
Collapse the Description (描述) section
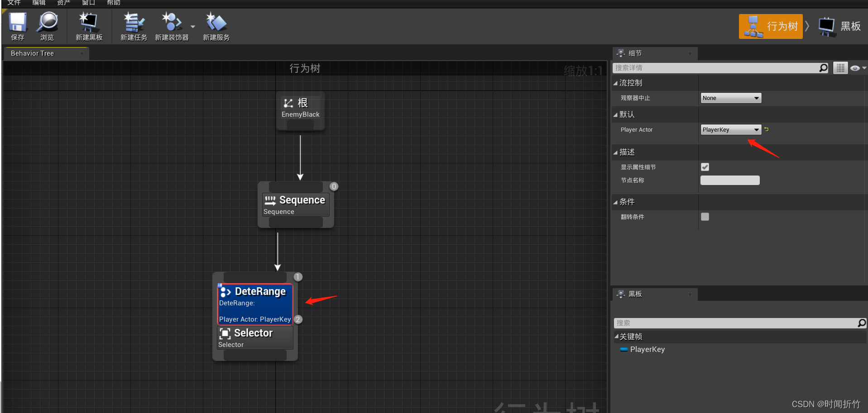click(615, 152)
